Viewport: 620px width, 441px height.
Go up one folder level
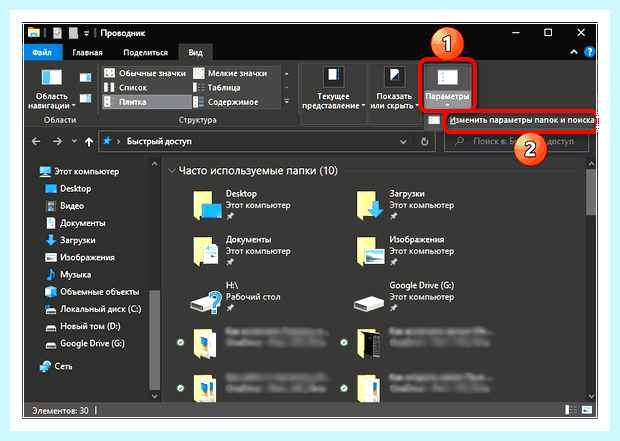point(89,142)
